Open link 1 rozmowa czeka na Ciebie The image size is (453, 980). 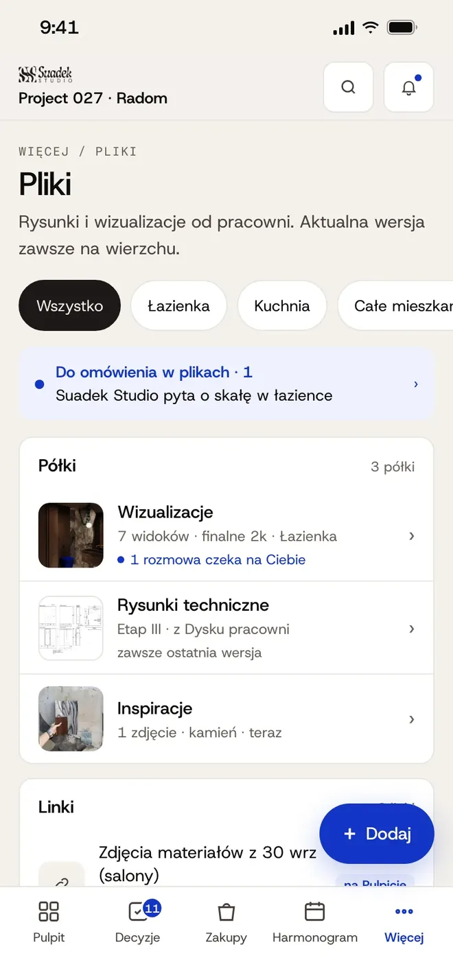211,559
